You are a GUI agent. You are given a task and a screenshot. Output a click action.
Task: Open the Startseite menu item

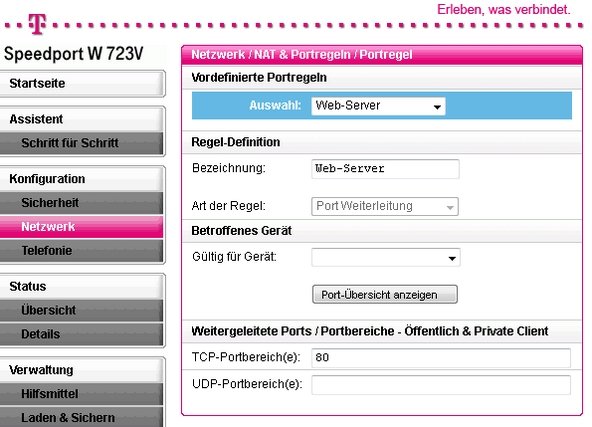tap(82, 83)
